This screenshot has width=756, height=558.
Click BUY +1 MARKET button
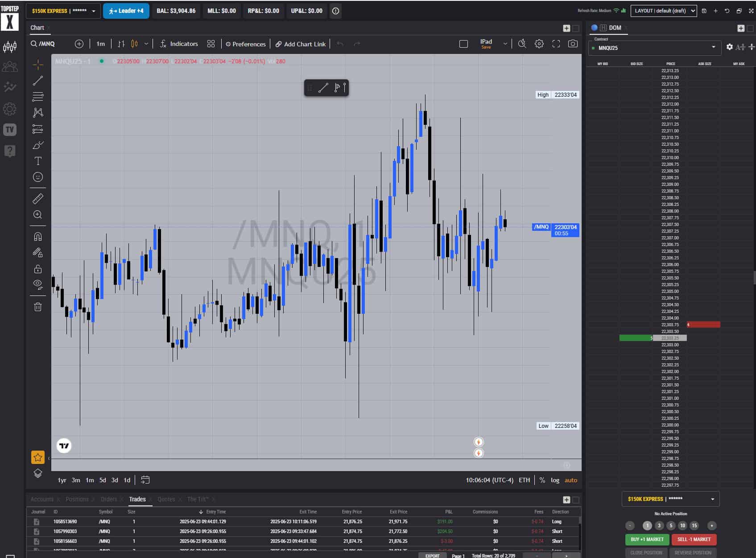pos(647,539)
